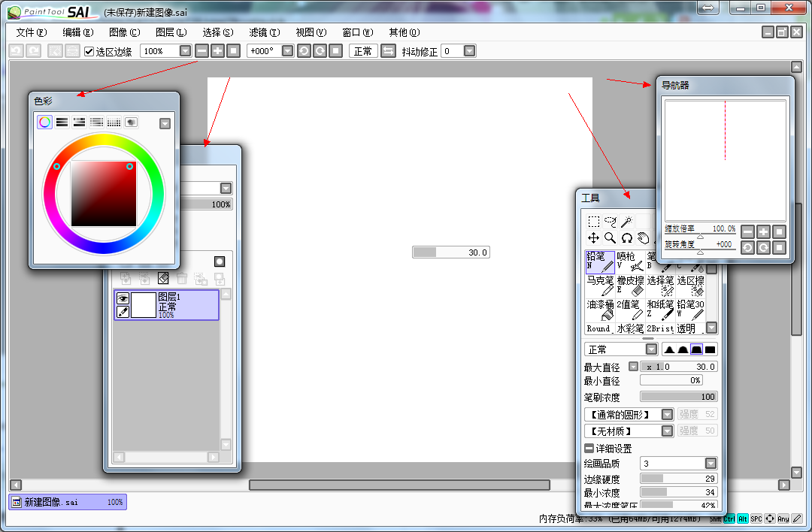
Task: Click delete layer trash icon
Action: [x=182, y=279]
